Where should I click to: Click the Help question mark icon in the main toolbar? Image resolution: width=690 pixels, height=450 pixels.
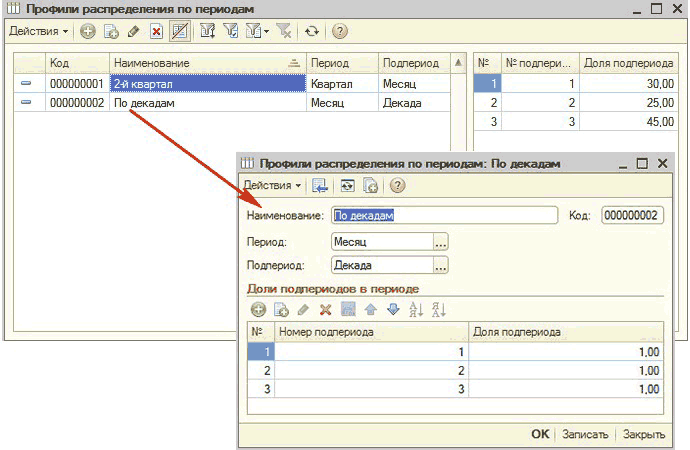tap(340, 31)
